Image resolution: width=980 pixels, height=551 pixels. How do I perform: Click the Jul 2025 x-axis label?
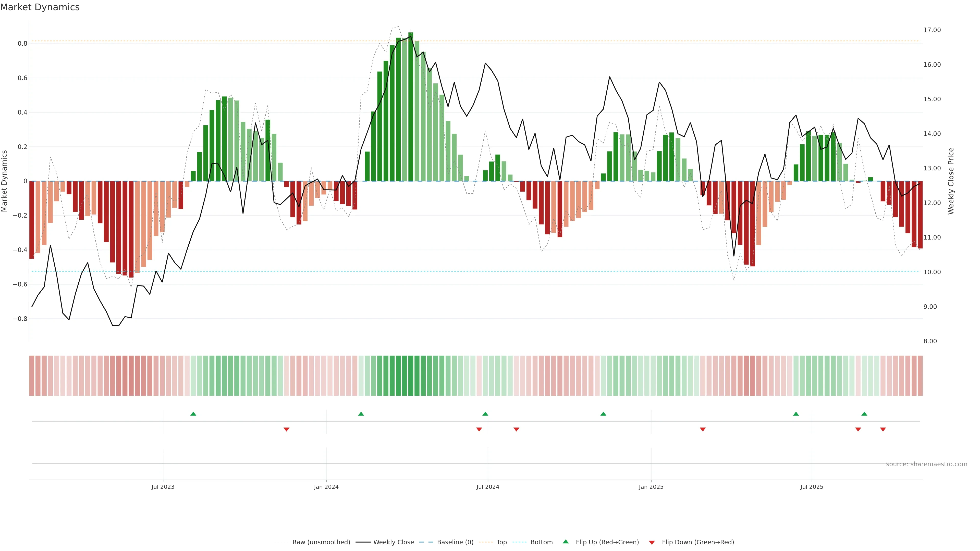pos(812,487)
